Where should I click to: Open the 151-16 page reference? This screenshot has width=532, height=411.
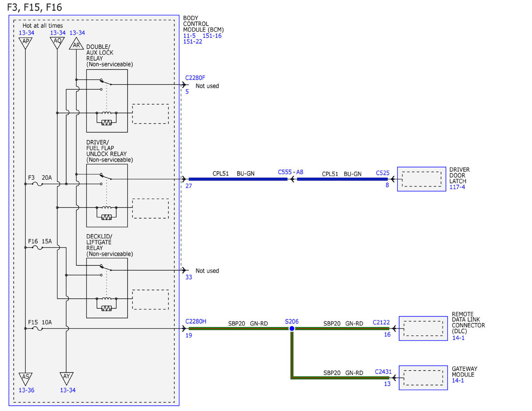212,35
